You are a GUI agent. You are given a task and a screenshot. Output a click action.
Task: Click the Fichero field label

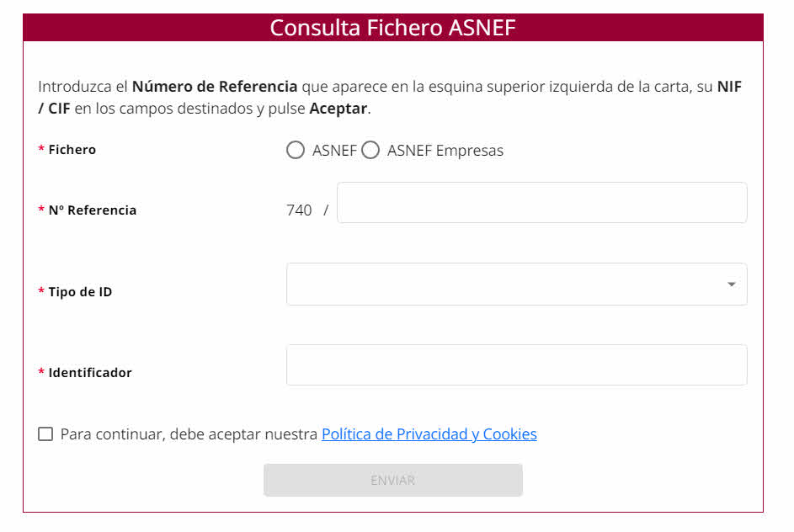pos(72,150)
